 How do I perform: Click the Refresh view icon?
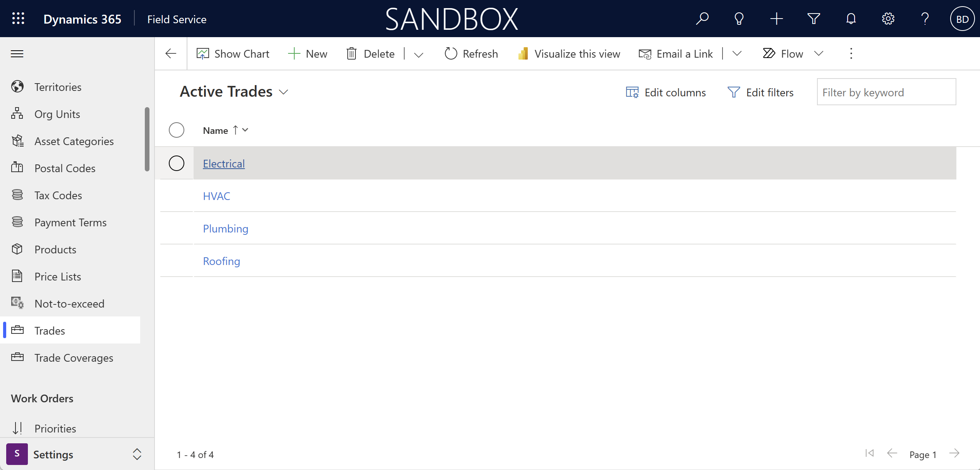click(x=450, y=53)
